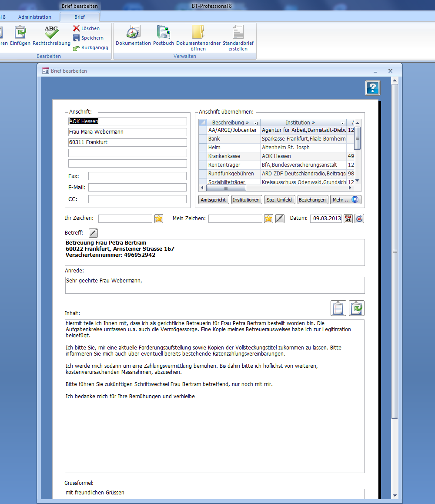This screenshot has height=504, width=435.
Task: Click the Grussformel text field
Action: click(214, 494)
